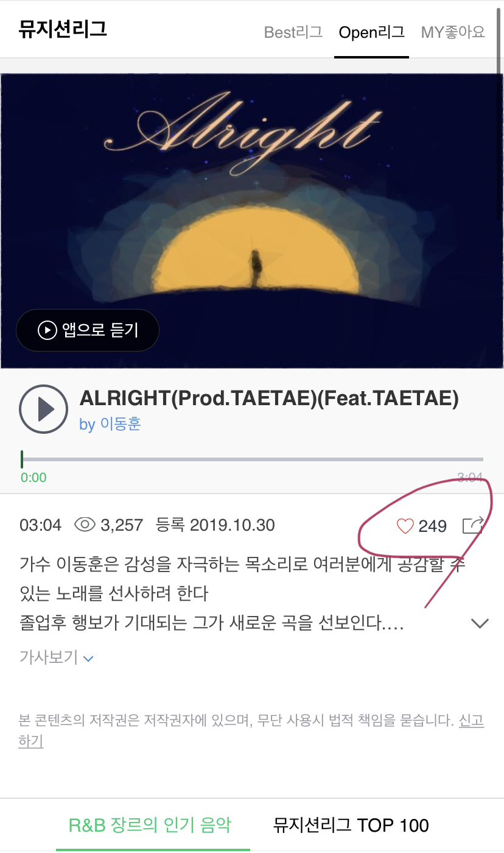
Task: Click the Alright album cover image
Action: [x=252, y=221]
